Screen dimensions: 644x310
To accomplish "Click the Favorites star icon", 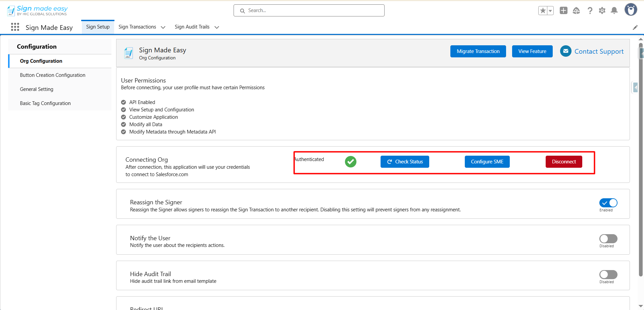I will [x=543, y=11].
